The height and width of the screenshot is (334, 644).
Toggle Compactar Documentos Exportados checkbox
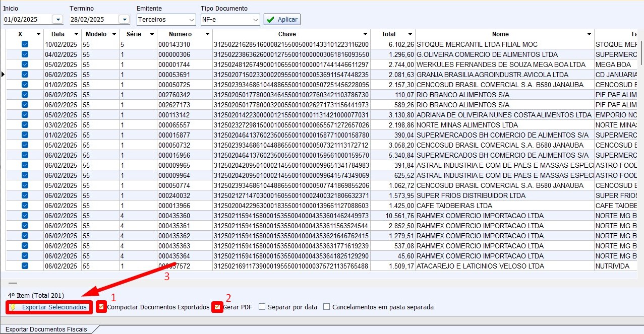point(102,307)
